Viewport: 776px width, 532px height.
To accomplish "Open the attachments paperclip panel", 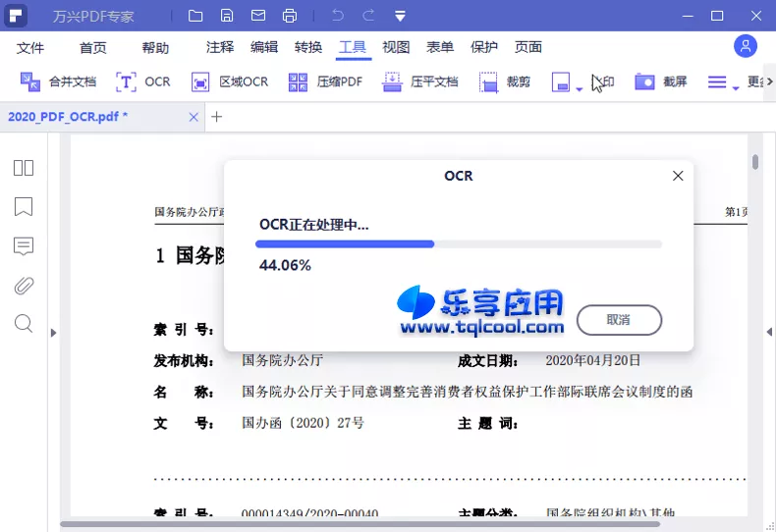I will pos(24,286).
